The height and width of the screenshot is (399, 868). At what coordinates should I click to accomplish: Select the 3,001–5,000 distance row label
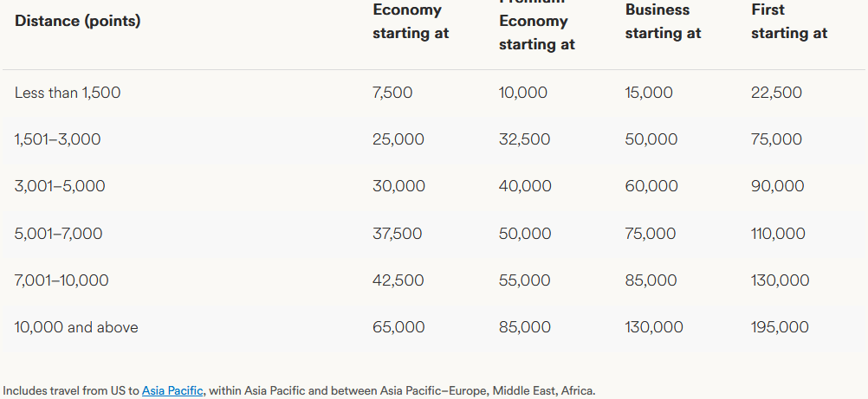click(60, 186)
